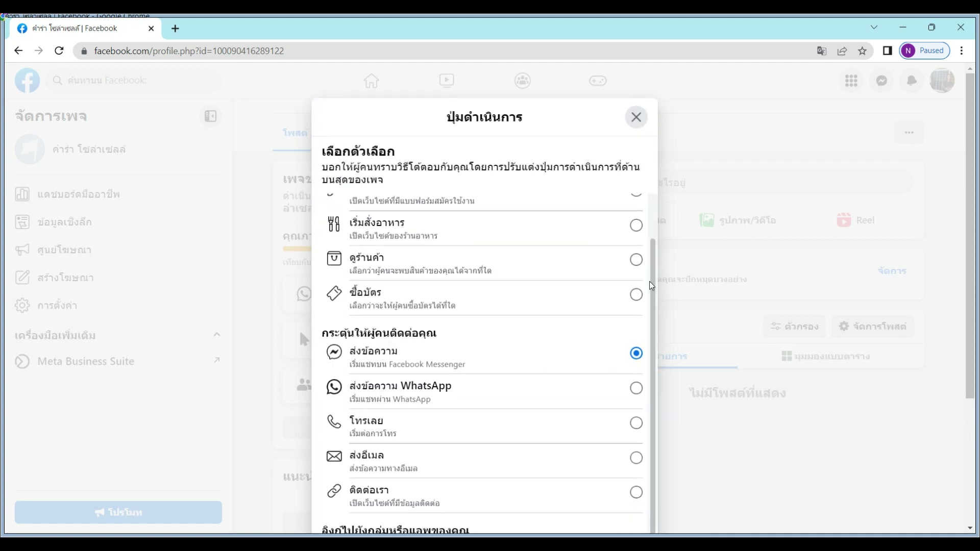Screen dimensions: 980x551
Task: Click the Meta Business Suite link
Action: pyautogui.click(x=86, y=361)
